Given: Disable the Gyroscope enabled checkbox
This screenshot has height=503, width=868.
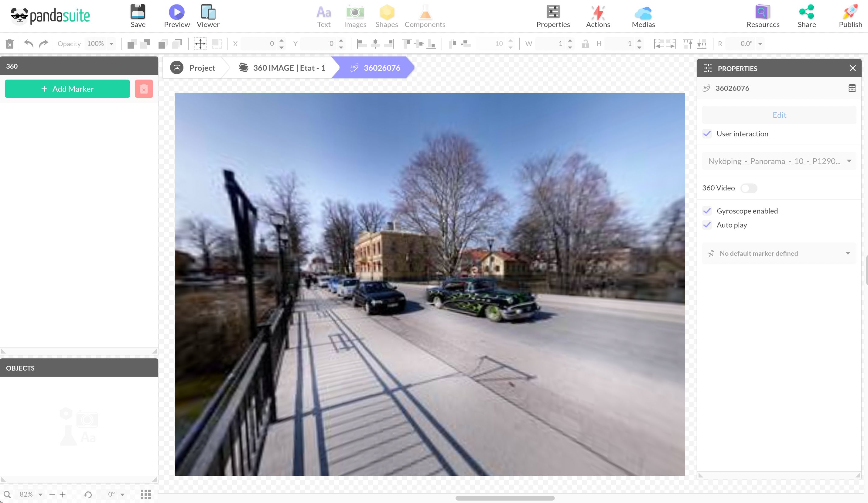Looking at the screenshot, I should [x=707, y=211].
